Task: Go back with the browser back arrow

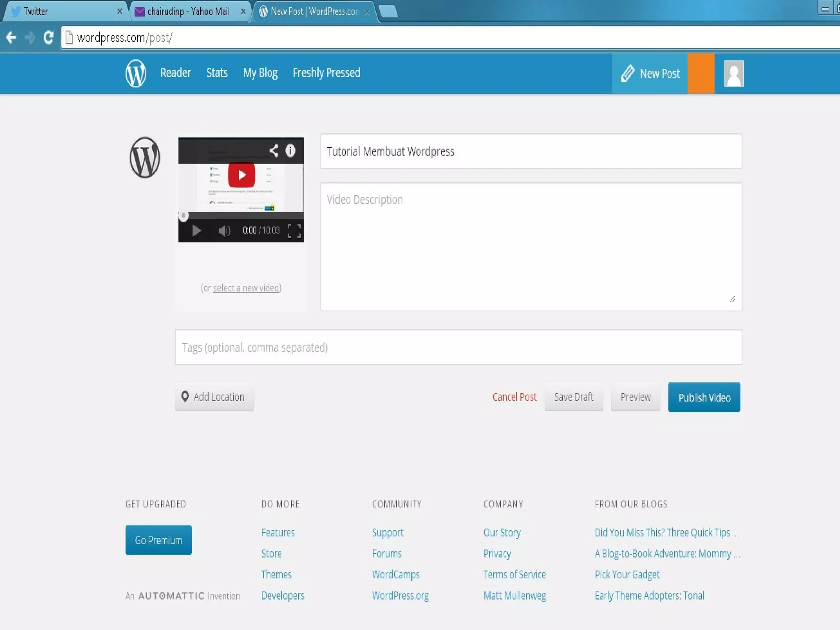Action: [x=11, y=38]
